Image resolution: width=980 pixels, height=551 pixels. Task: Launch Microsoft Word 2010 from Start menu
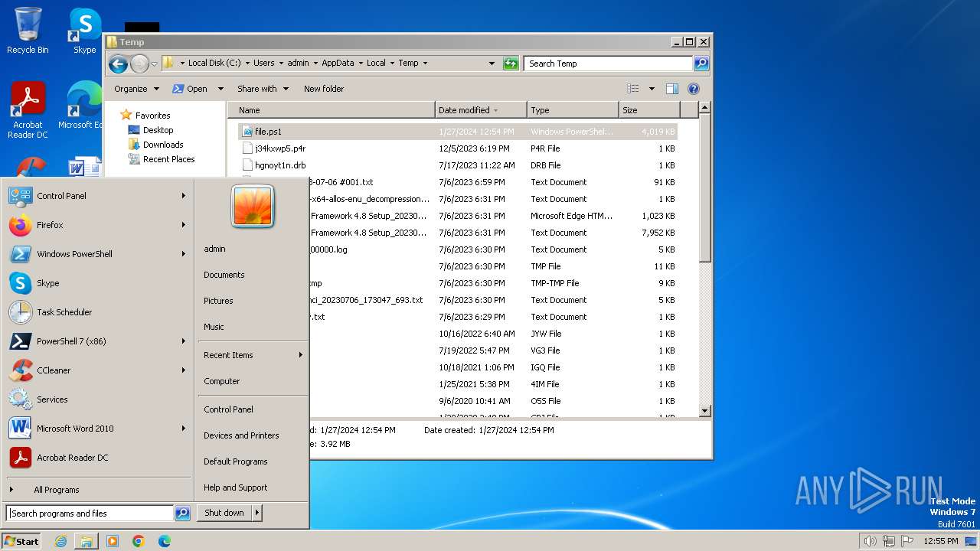click(x=97, y=429)
